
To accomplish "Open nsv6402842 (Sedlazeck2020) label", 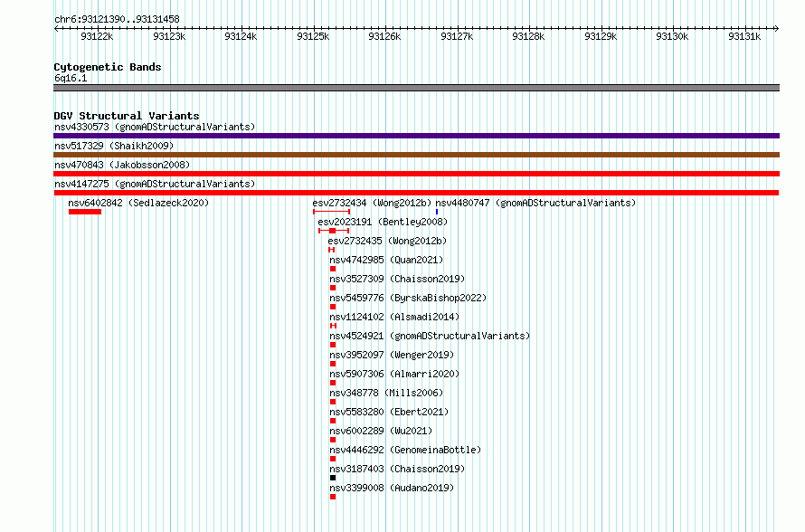I will pos(138,203).
